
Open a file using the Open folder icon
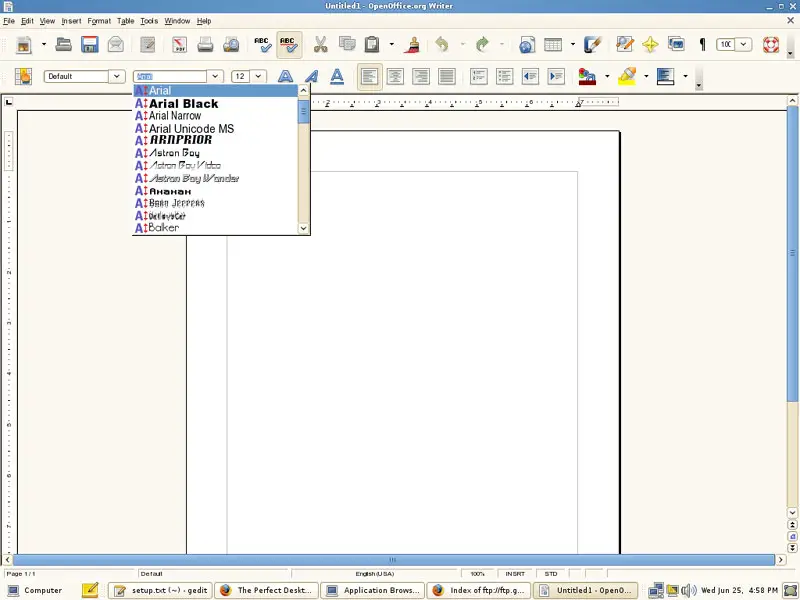pyautogui.click(x=63, y=45)
